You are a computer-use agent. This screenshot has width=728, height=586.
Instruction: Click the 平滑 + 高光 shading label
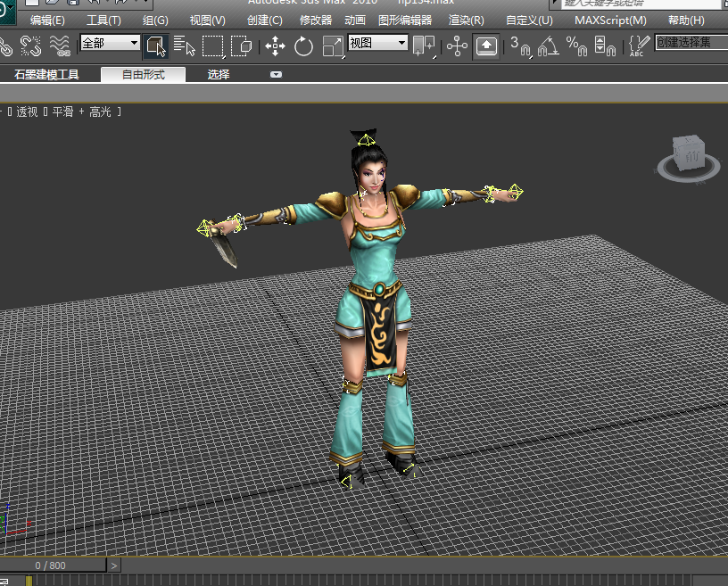[x=81, y=111]
